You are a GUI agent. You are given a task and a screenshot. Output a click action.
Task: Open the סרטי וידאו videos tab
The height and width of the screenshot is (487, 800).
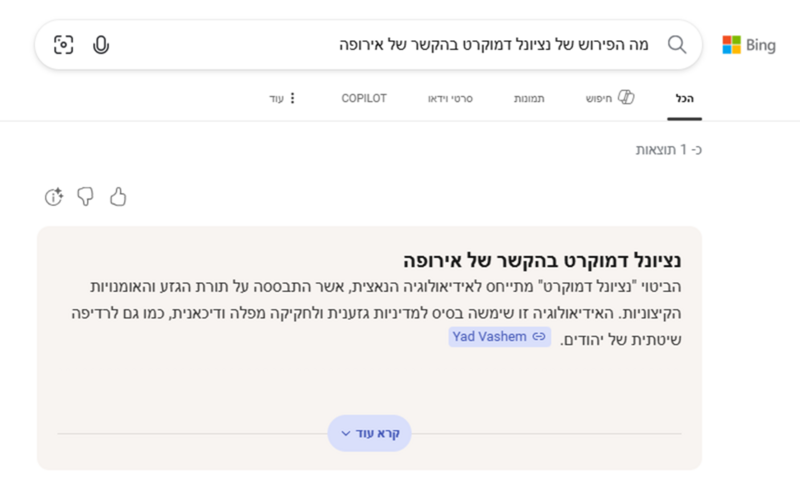450,98
